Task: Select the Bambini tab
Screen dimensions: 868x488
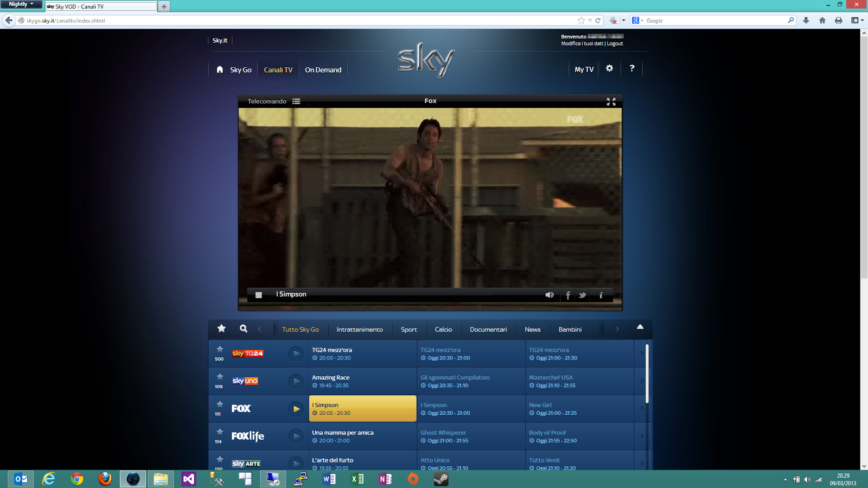Action: click(570, 329)
